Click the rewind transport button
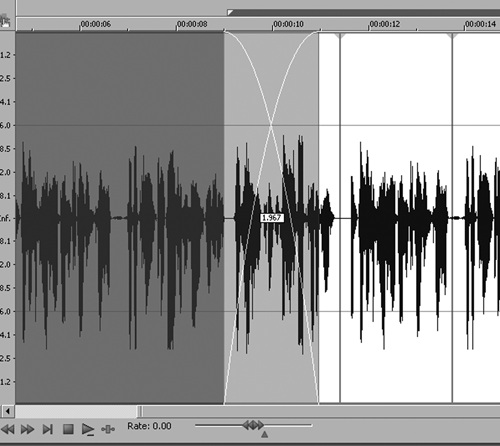This screenshot has height=446, width=500. [x=7, y=429]
